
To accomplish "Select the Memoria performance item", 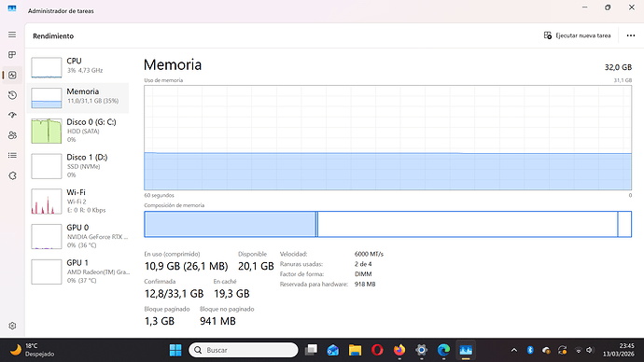I will 78,98.
